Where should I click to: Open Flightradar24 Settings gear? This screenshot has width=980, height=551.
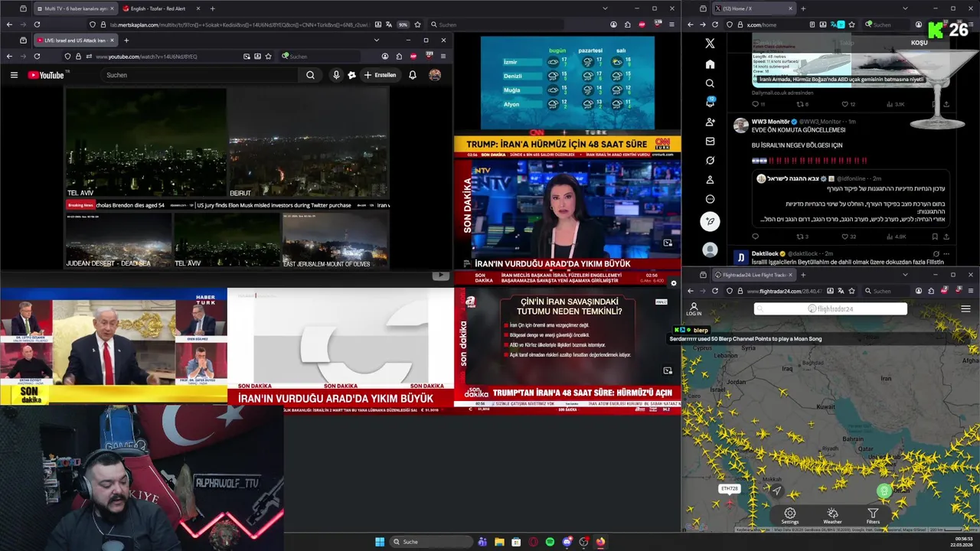point(790,517)
